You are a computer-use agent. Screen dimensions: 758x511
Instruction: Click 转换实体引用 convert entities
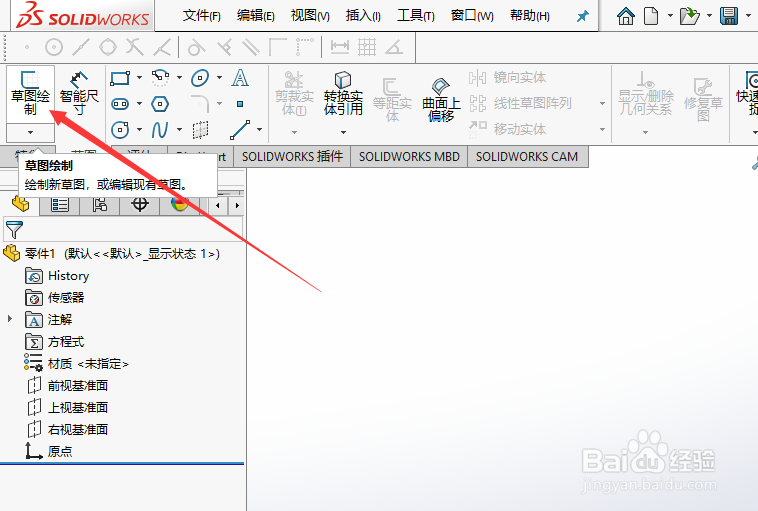click(x=343, y=94)
